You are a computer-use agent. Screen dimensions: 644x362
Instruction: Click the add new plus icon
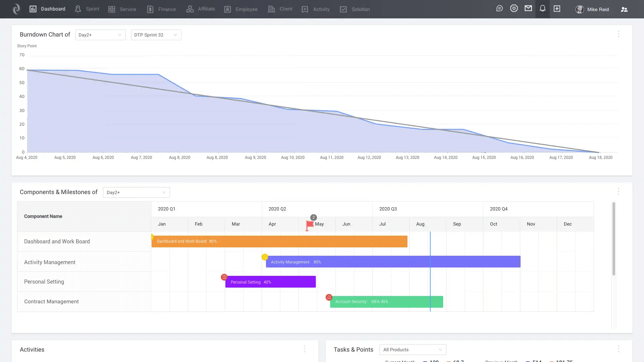(x=557, y=9)
